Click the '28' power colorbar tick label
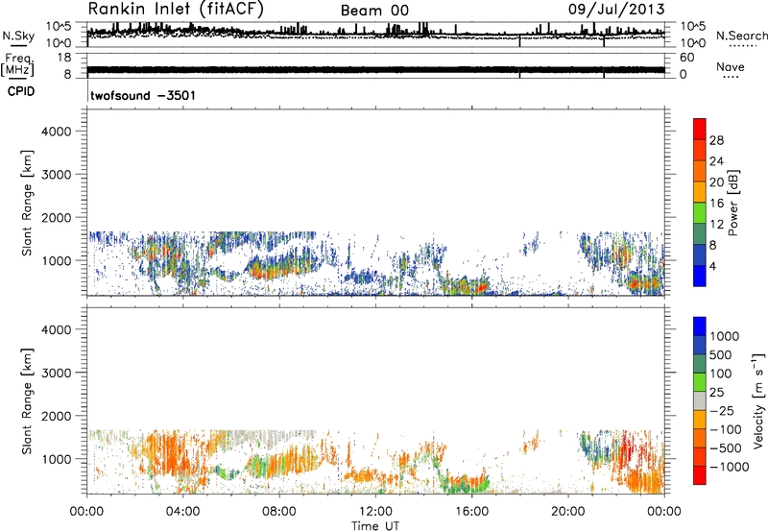This screenshot has height=532, width=768. tap(716, 140)
